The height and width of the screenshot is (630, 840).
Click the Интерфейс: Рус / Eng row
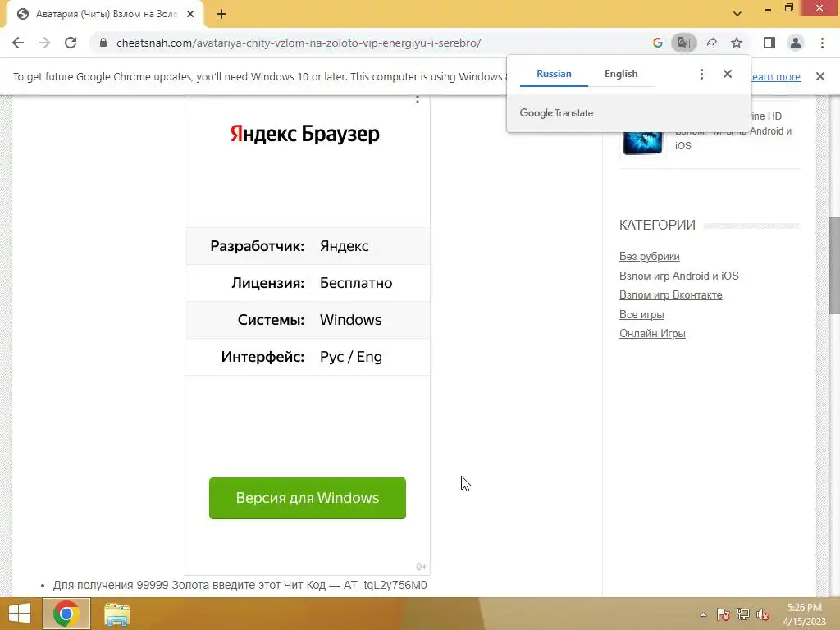tap(308, 357)
